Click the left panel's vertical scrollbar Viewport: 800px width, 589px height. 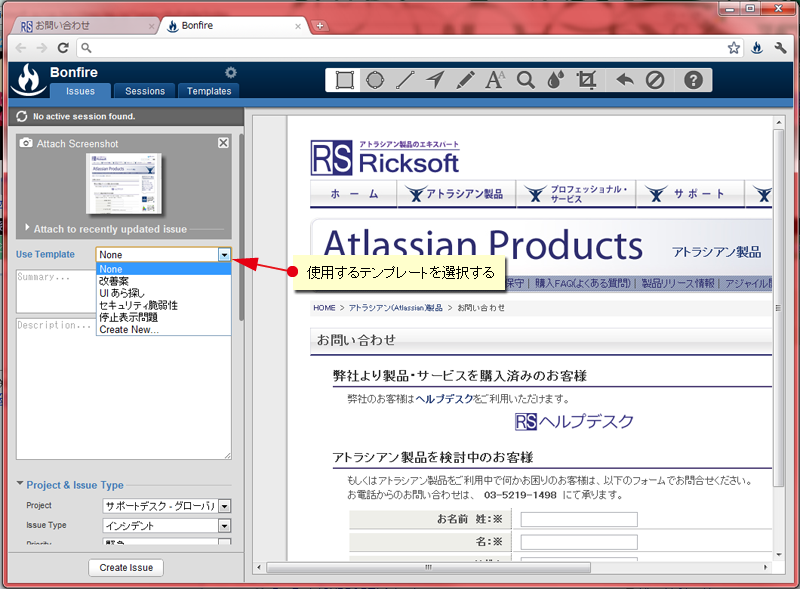tap(241, 227)
